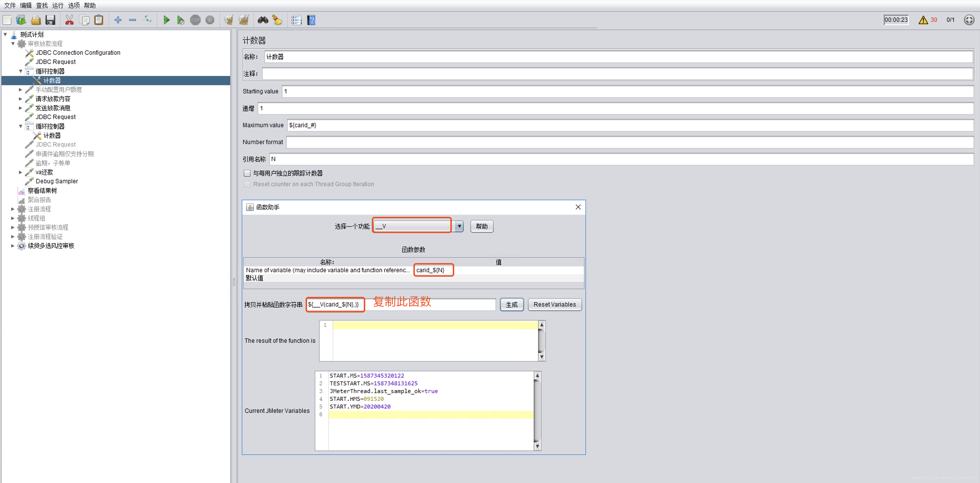
Task: Click the blue plus Expand All icon
Action: pos(118,20)
